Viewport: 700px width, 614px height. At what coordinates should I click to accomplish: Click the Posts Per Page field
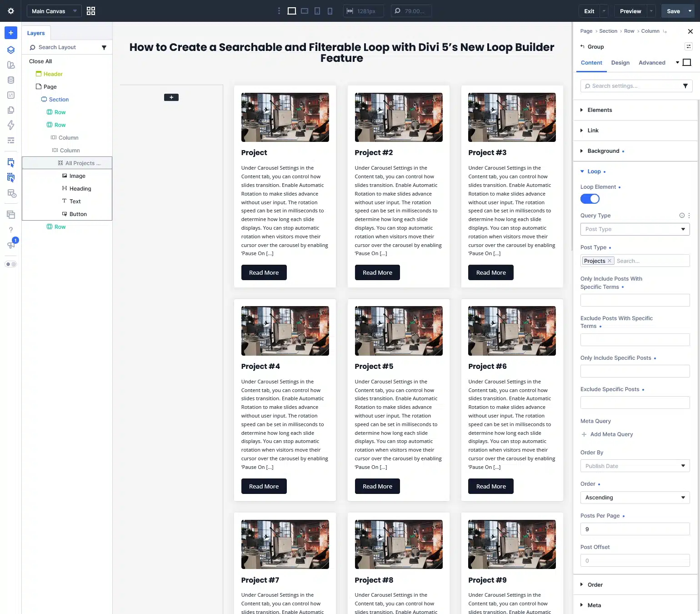[635, 529]
